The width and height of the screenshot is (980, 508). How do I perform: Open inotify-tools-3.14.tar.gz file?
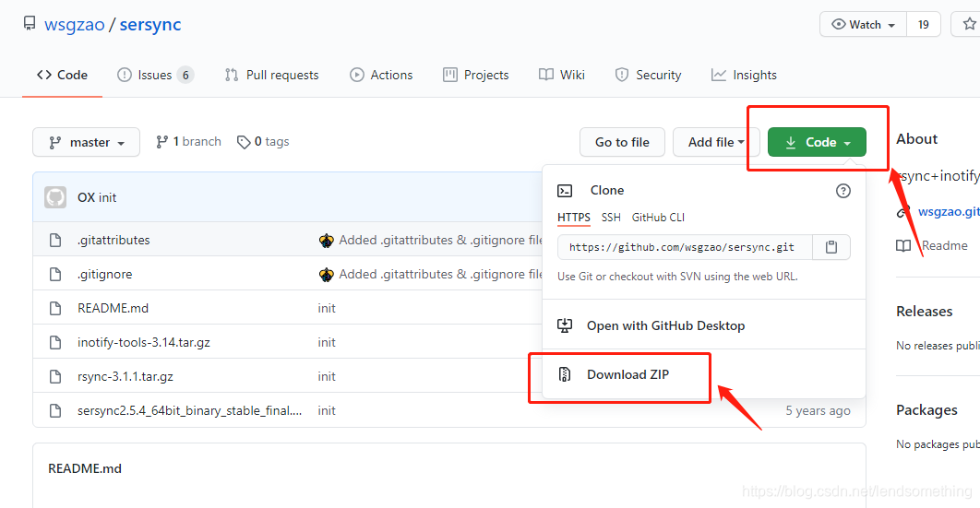(x=144, y=342)
